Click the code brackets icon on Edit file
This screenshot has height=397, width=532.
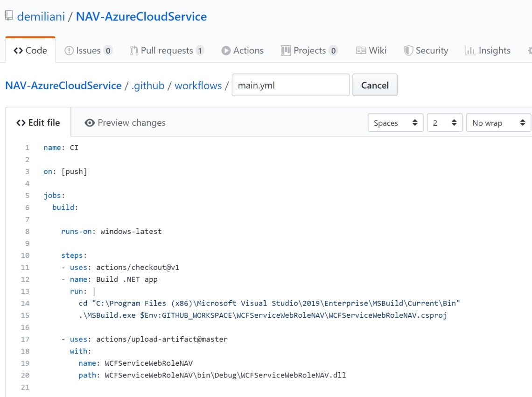[21, 122]
